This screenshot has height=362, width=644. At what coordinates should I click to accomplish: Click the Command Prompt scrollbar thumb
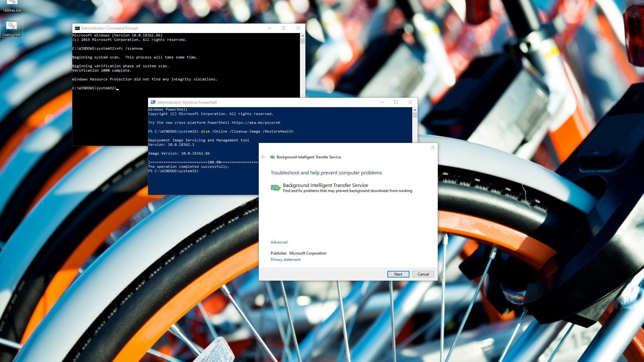(x=303, y=41)
